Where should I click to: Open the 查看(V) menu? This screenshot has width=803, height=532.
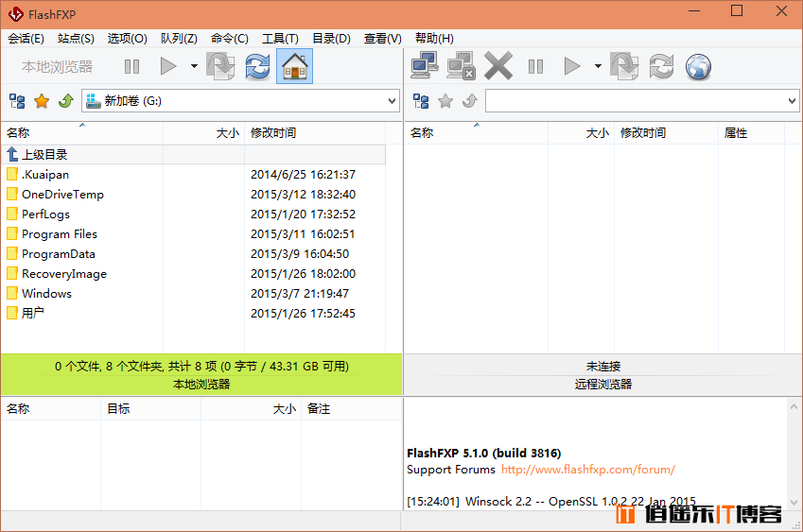(382, 39)
